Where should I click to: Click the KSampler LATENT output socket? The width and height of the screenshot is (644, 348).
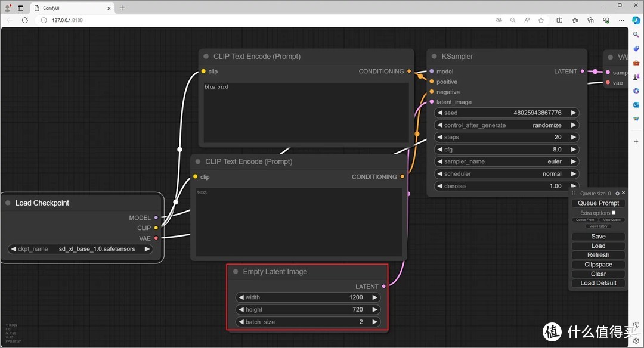pos(583,72)
